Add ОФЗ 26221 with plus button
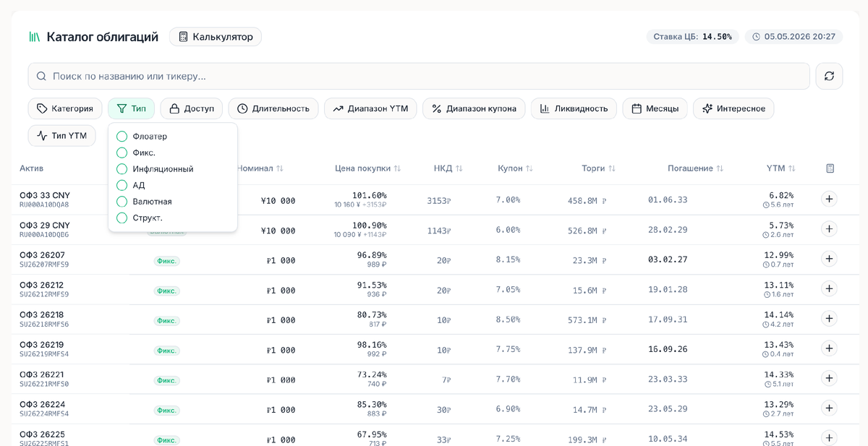Image resolution: width=868 pixels, height=446 pixels. (829, 378)
